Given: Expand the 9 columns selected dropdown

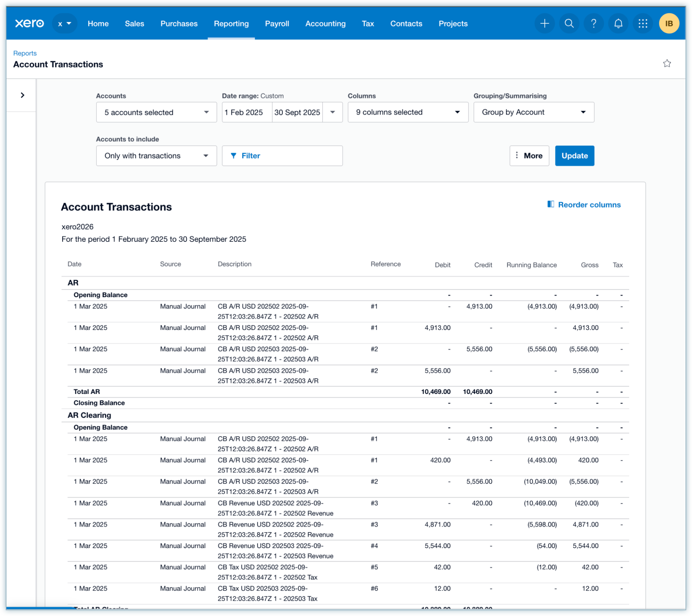Looking at the screenshot, I should tap(408, 112).
